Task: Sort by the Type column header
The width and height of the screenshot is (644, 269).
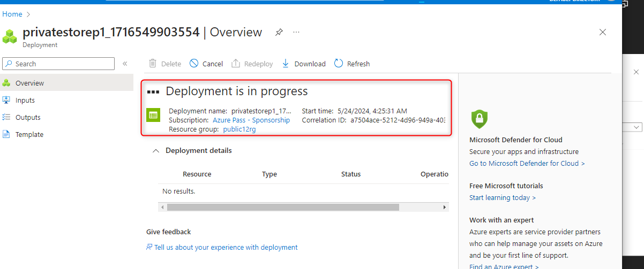Action: [x=269, y=174]
